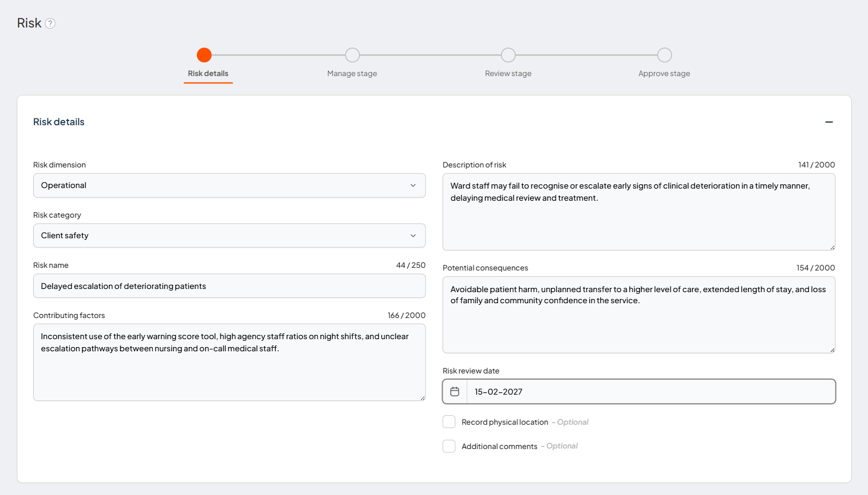Click the 'Risk details' section heading
The image size is (868, 495).
click(59, 122)
